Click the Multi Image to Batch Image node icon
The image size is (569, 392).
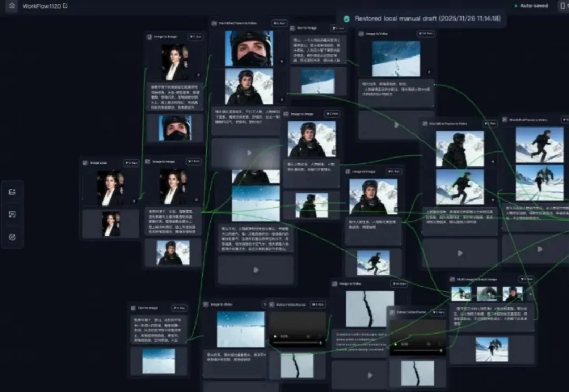click(x=452, y=279)
